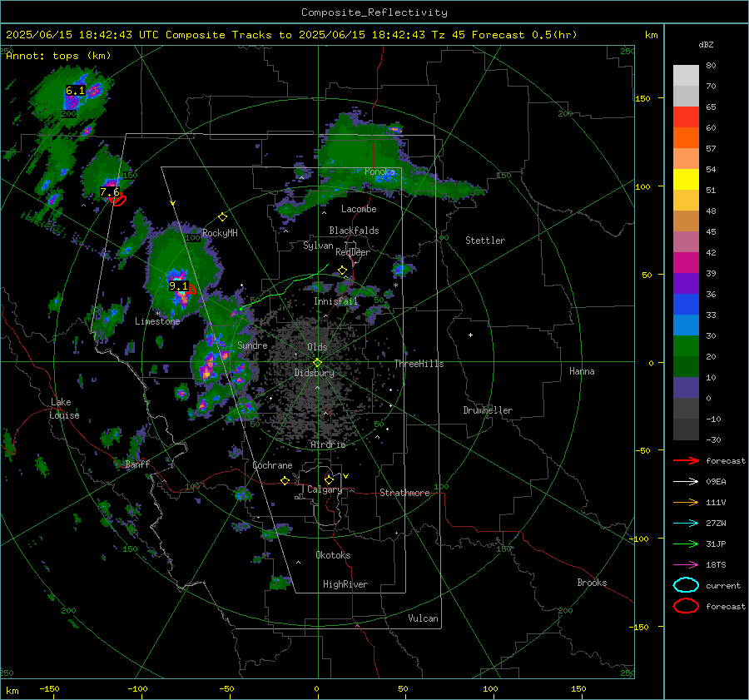The width and height of the screenshot is (749, 700).
Task: Click the red forecast arrow legend icon
Action: pyautogui.click(x=686, y=460)
